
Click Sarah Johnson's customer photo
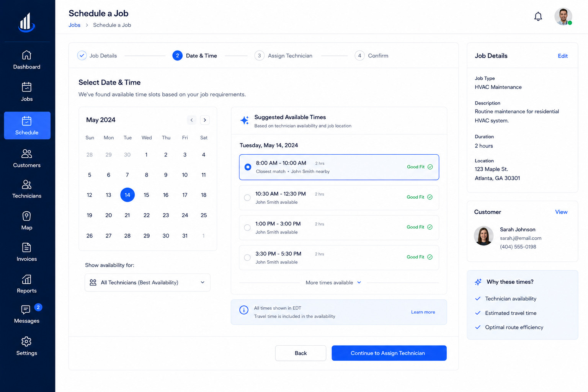tap(484, 236)
